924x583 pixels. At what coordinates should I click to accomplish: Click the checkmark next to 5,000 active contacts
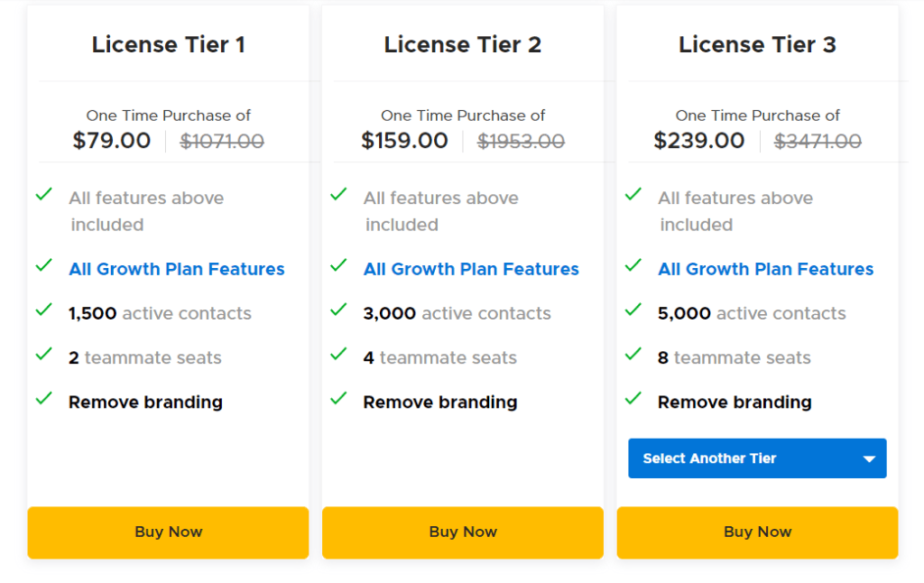tap(633, 310)
